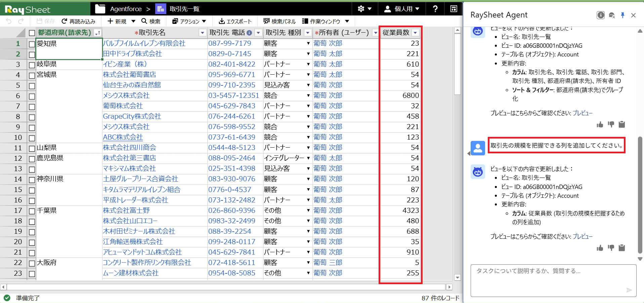The width and height of the screenshot is (644, 303).
Task: Click the info icon on 取引先 電話 header
Action: pos(249,33)
